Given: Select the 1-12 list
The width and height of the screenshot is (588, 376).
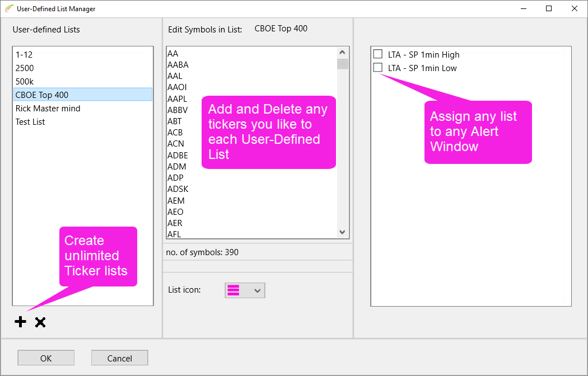Looking at the screenshot, I should tap(83, 55).
